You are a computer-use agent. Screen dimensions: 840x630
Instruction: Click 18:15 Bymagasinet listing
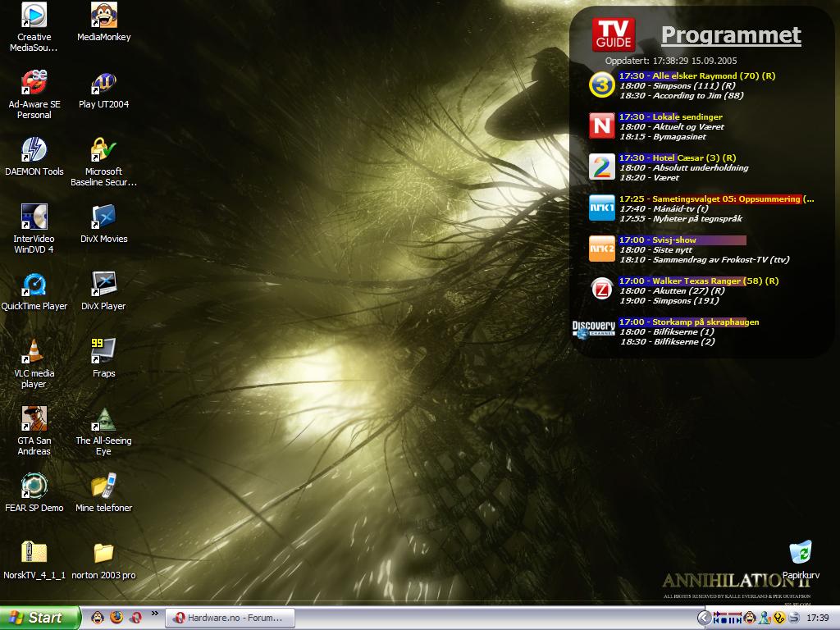pyautogui.click(x=663, y=137)
